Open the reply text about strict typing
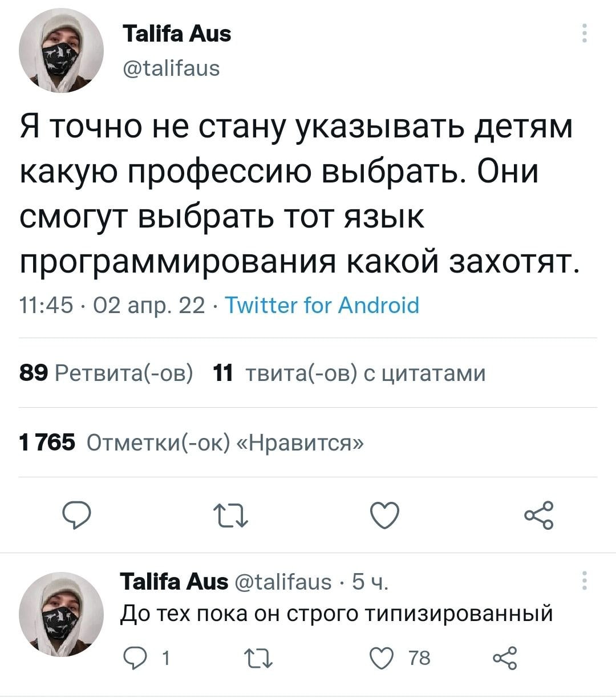616x698 pixels. 337,614
